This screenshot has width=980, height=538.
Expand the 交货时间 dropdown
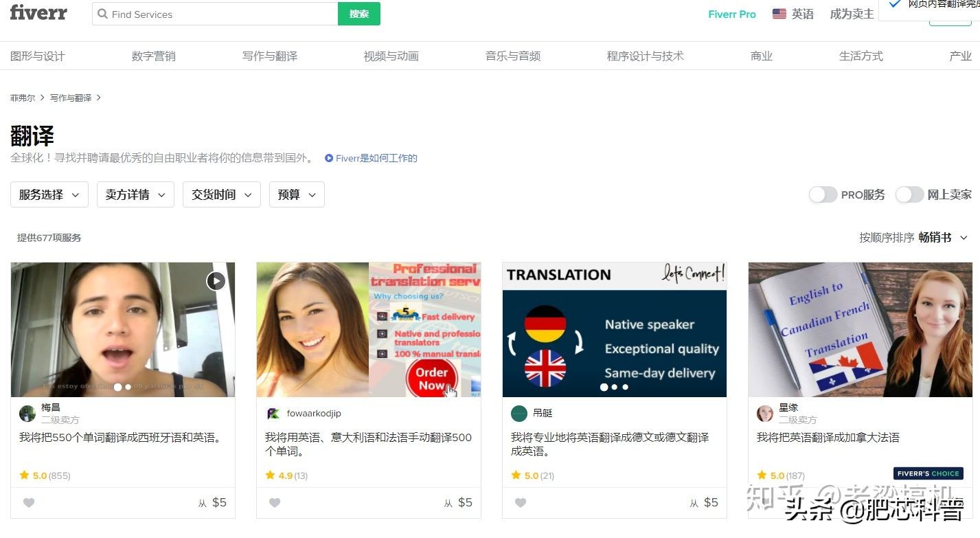tap(221, 194)
